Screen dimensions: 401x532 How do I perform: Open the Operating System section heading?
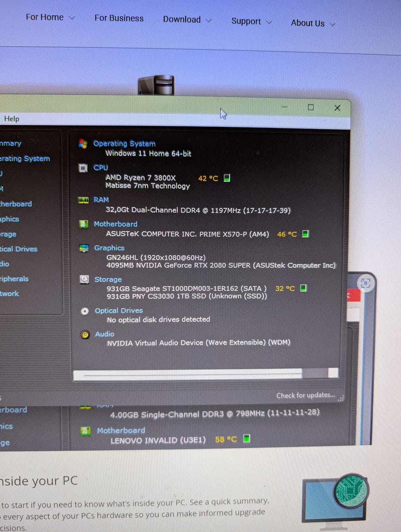124,144
